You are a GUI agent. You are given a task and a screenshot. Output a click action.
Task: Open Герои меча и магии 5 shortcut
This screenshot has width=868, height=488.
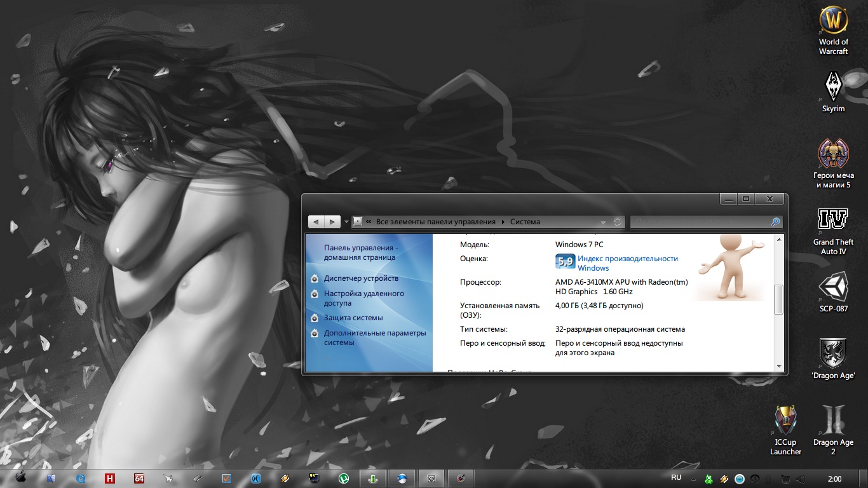pos(833,163)
